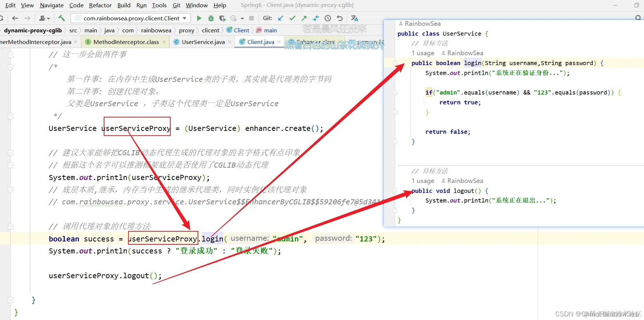The width and height of the screenshot is (644, 320).
Task: Collapse the if-block fold in UserService popup
Action: [x=395, y=93]
